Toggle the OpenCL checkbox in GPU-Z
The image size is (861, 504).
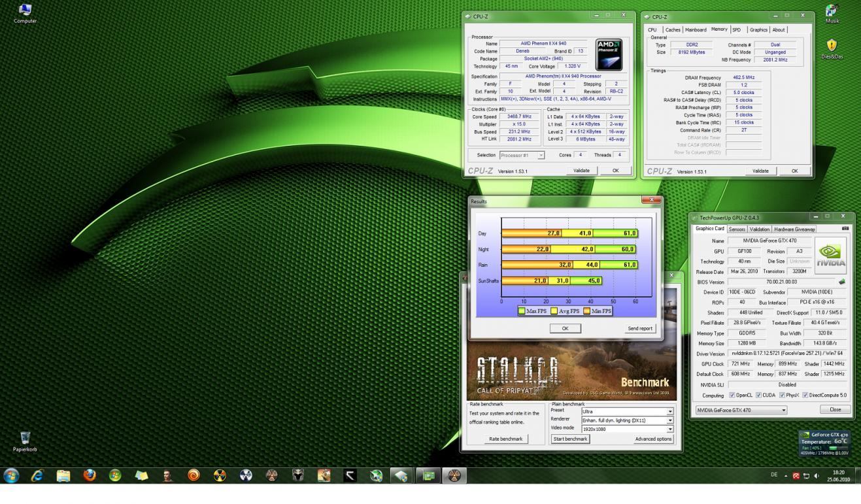(732, 395)
